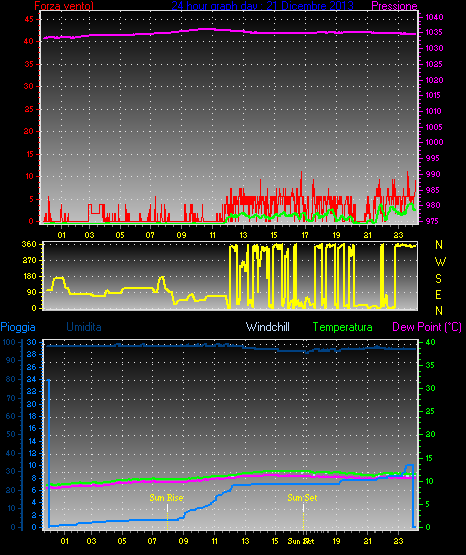Click the E wind direction letter
Screen dimensions: 466x555
click(x=438, y=294)
